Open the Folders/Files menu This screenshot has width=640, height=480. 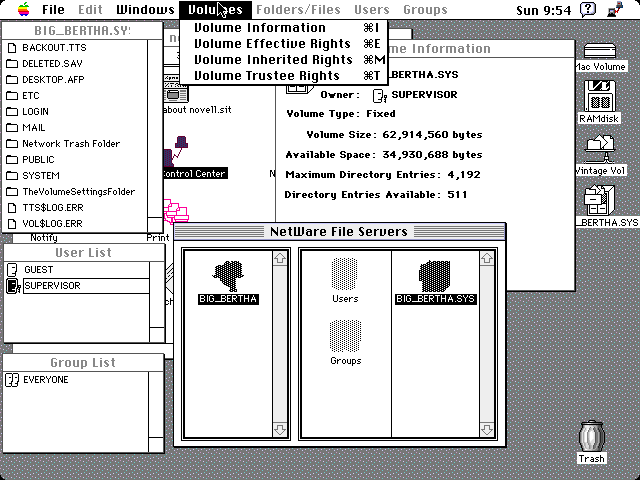[x=298, y=10]
